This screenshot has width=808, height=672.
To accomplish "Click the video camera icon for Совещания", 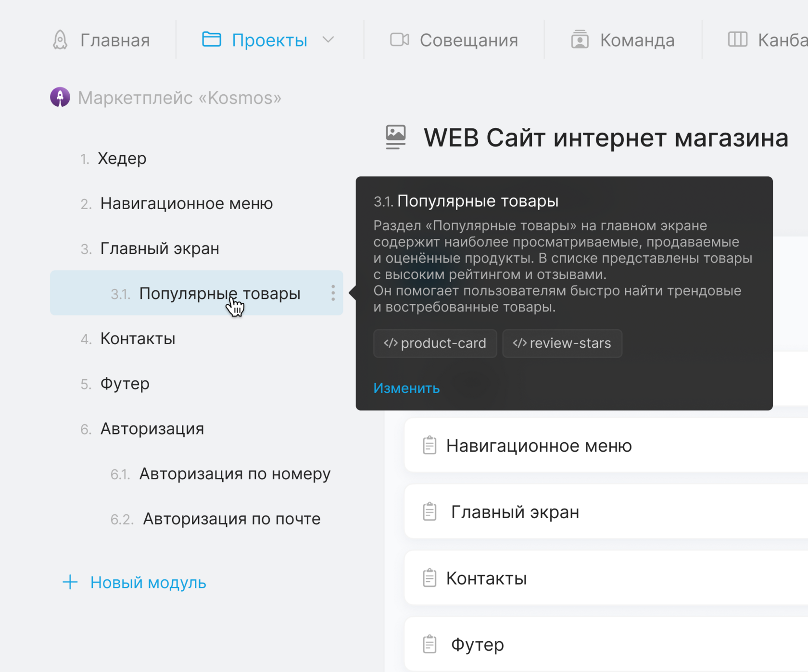I will [399, 40].
